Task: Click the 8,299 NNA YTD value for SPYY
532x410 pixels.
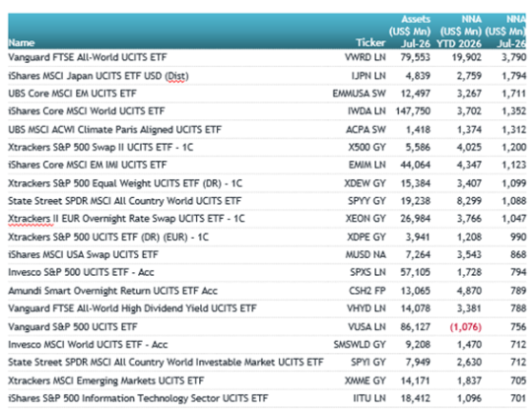Action: 469,201
